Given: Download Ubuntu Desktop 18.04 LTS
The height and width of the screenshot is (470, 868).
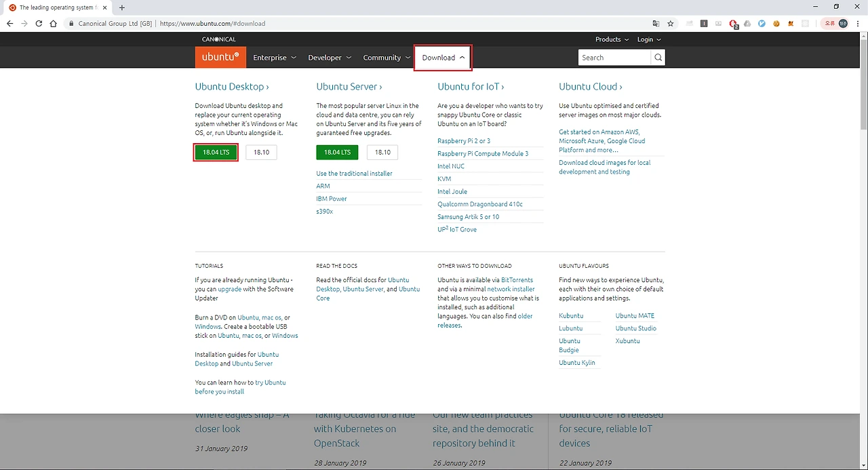Looking at the screenshot, I should (x=216, y=152).
